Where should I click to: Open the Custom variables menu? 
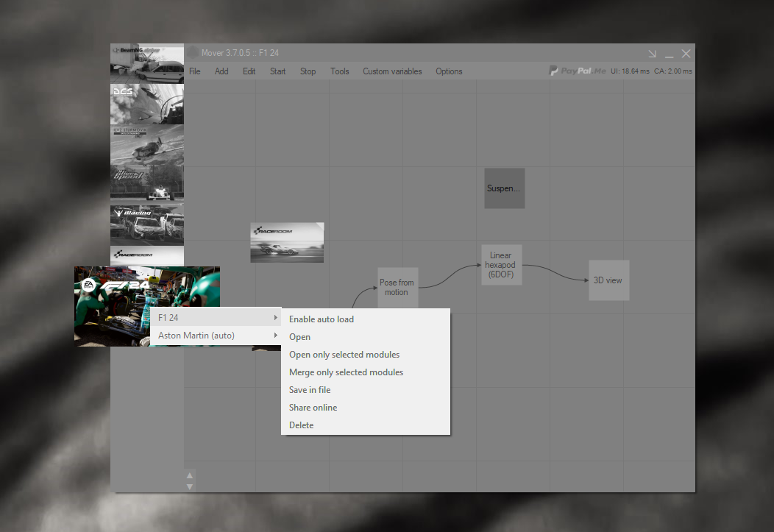(392, 71)
